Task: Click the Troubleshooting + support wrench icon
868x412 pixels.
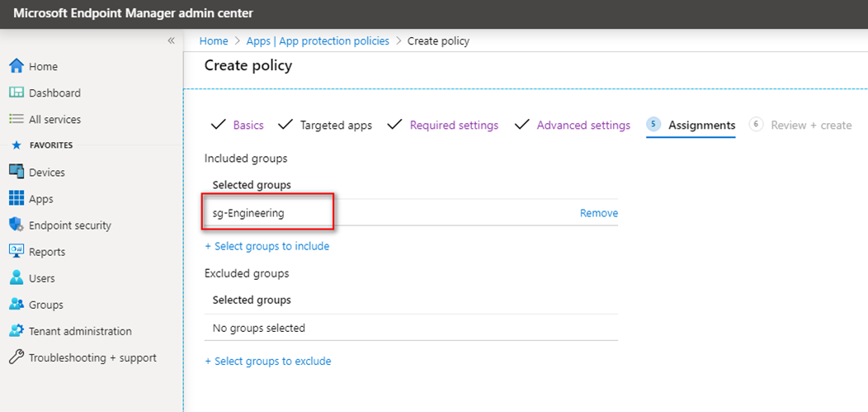Action: tap(17, 358)
